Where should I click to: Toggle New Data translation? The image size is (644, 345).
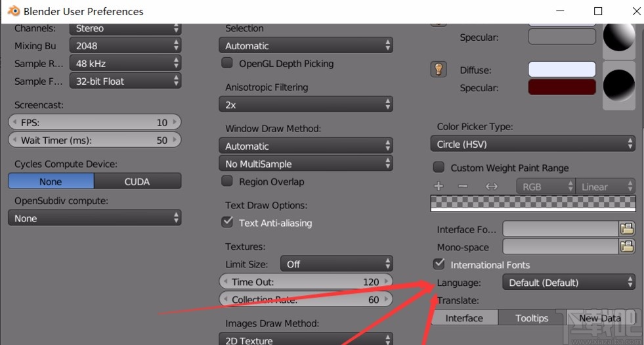pos(601,318)
